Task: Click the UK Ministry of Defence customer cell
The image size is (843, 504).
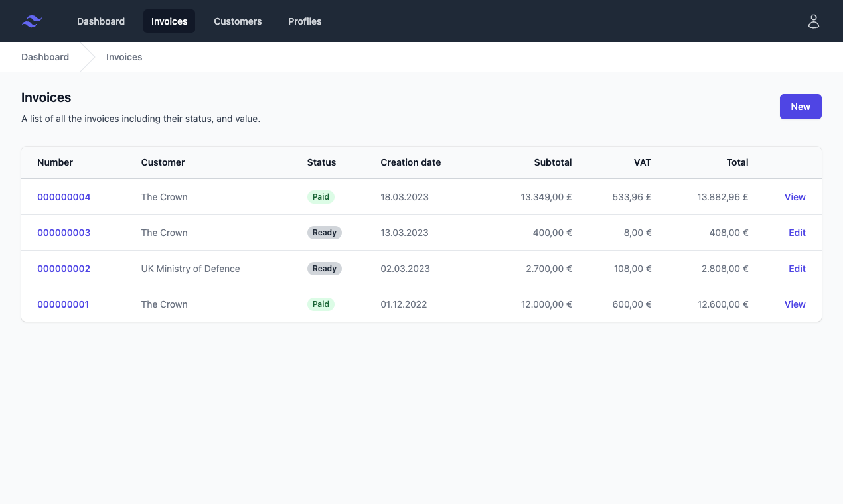Action: (191, 269)
